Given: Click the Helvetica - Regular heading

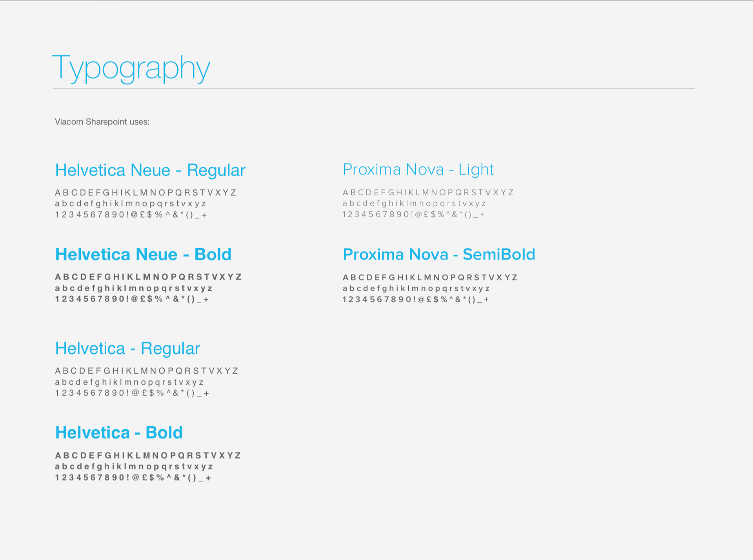Looking at the screenshot, I should coord(127,349).
